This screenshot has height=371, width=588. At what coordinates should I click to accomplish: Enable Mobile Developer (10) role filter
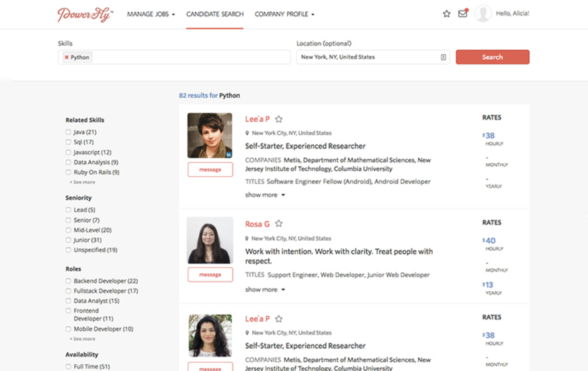pyautogui.click(x=68, y=329)
